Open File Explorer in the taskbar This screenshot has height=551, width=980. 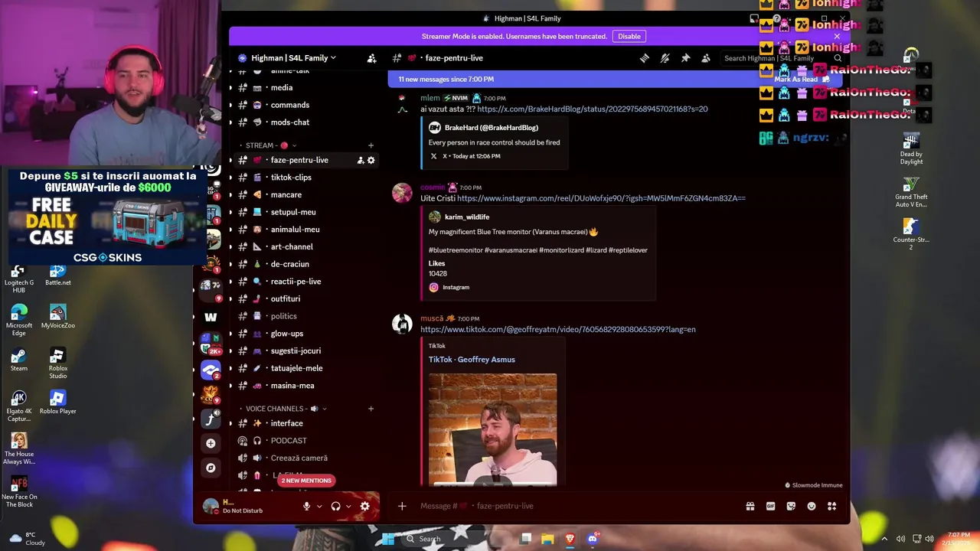(547, 539)
